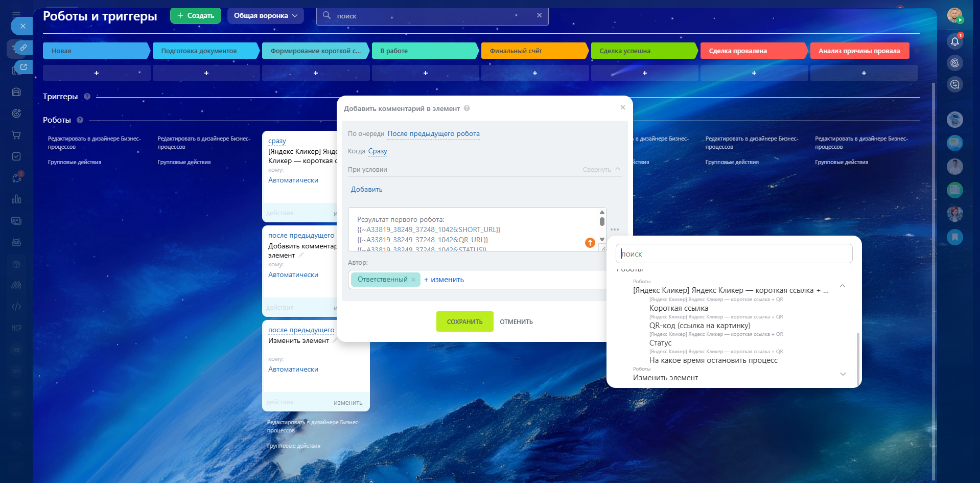Open the developer code brackets sidebar icon

coord(16,307)
